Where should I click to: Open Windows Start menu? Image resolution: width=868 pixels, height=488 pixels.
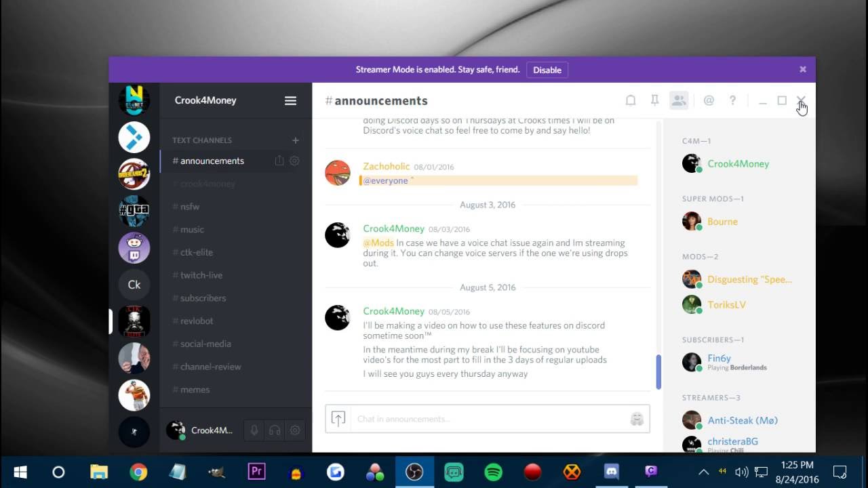tap(20, 472)
